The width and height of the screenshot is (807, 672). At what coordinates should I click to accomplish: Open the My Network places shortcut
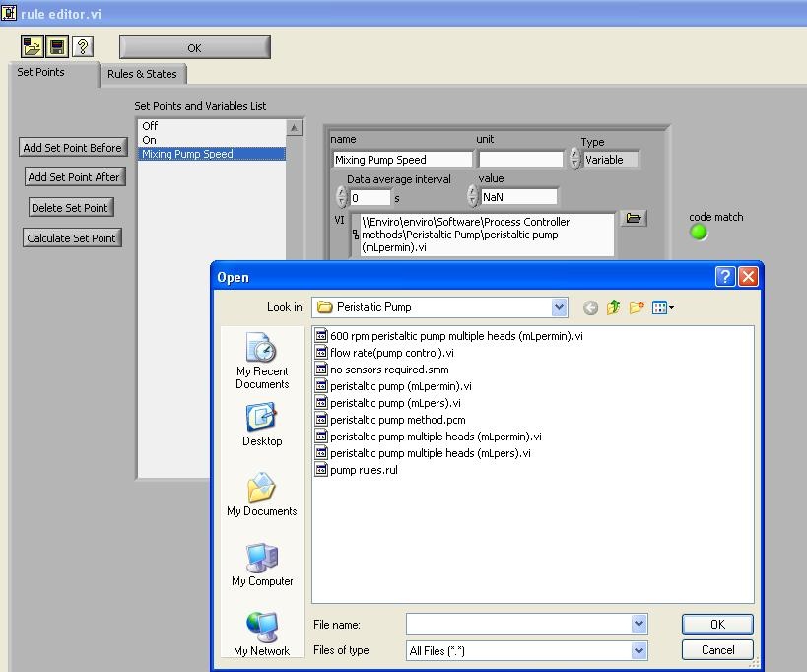click(262, 634)
